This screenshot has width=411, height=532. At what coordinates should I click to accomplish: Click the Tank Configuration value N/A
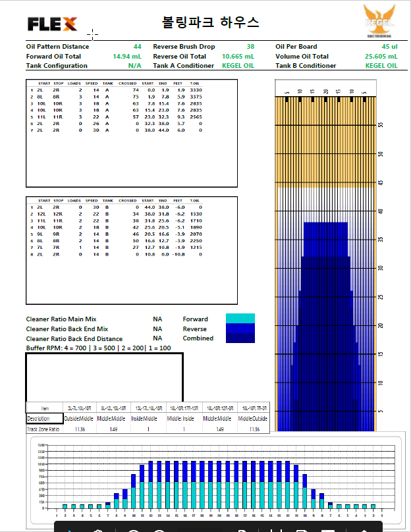(135, 66)
